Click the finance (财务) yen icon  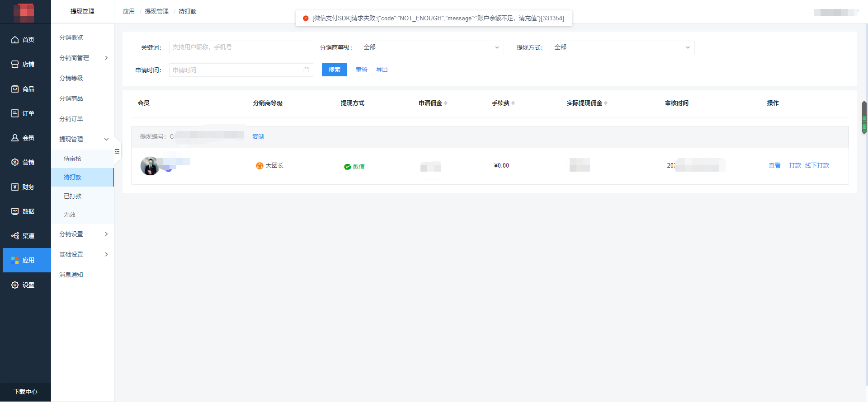tap(15, 187)
